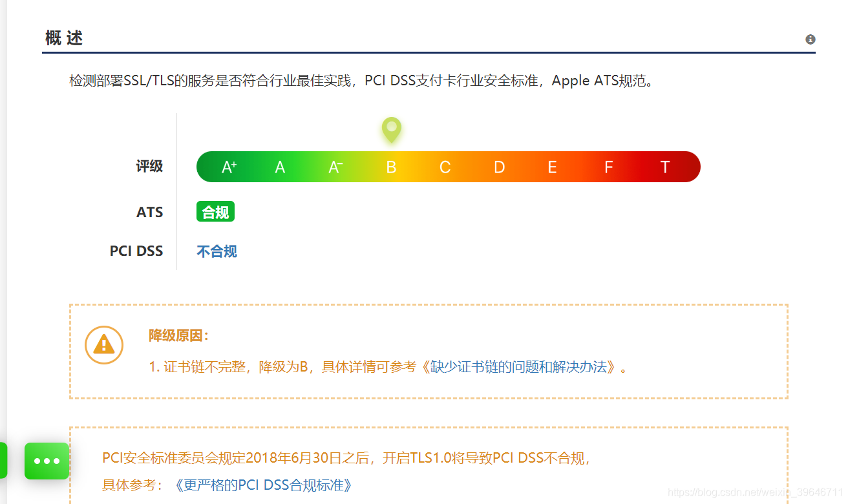Click the 评级 row label

point(149,166)
